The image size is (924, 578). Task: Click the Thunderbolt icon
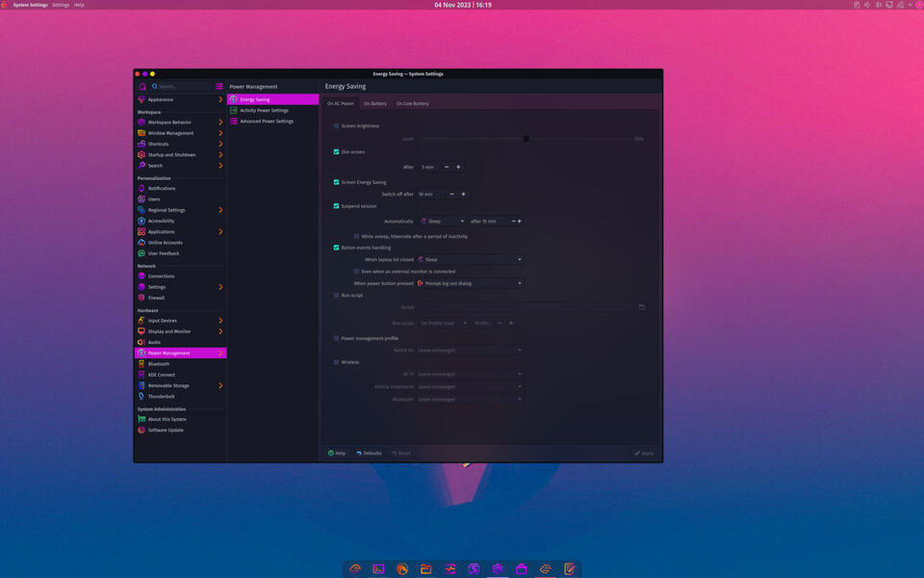tap(141, 396)
